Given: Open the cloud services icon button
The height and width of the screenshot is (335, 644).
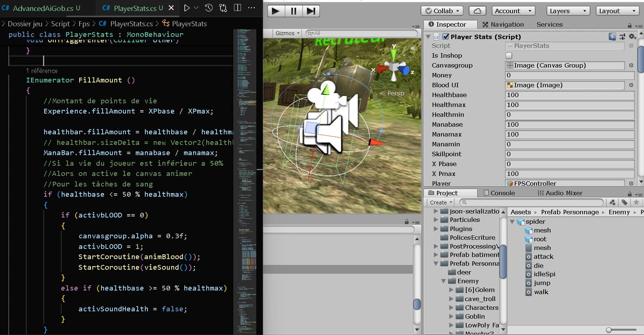Looking at the screenshot, I should (x=477, y=11).
